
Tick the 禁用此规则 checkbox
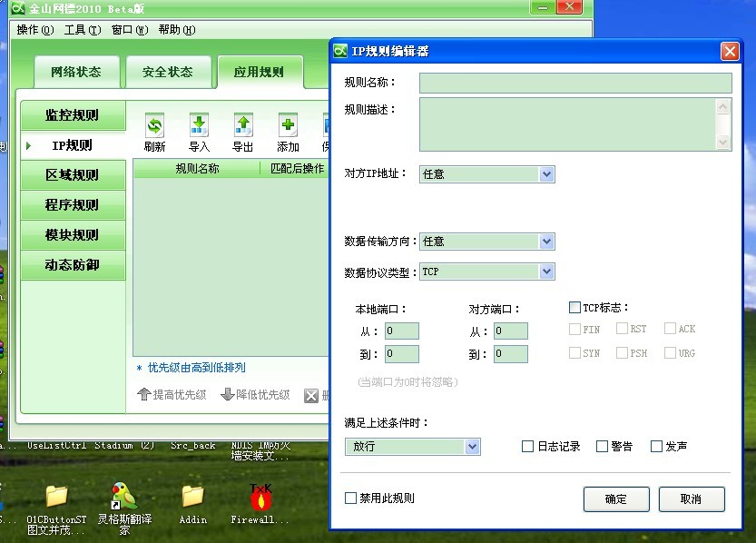pyautogui.click(x=350, y=498)
